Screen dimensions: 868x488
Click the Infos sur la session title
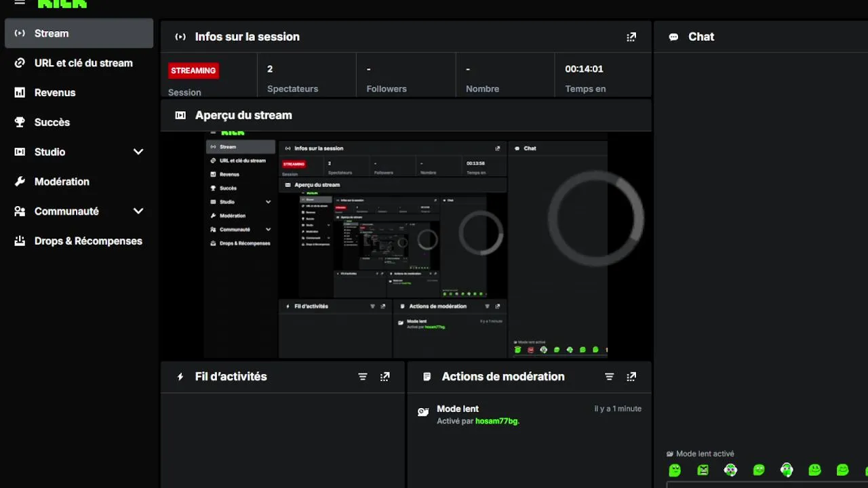tap(248, 37)
